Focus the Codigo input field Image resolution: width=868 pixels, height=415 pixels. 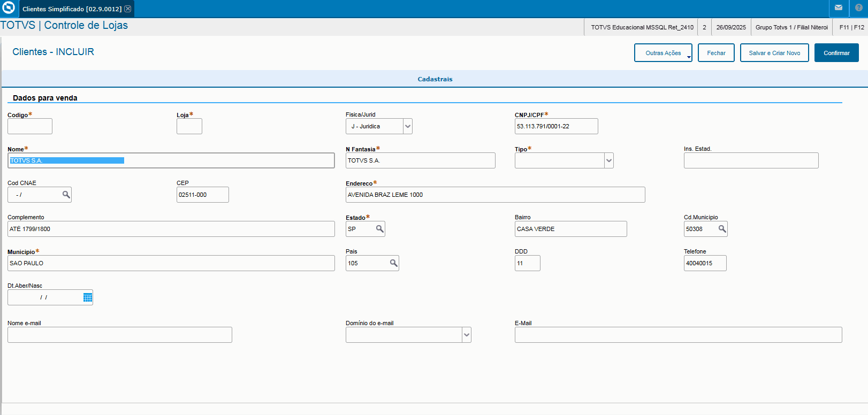point(30,126)
